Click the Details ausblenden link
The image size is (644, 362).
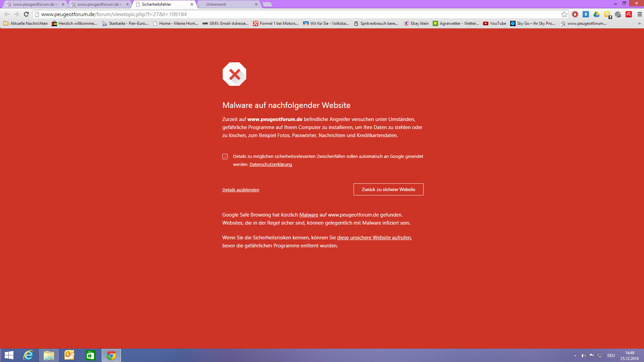coord(240,190)
